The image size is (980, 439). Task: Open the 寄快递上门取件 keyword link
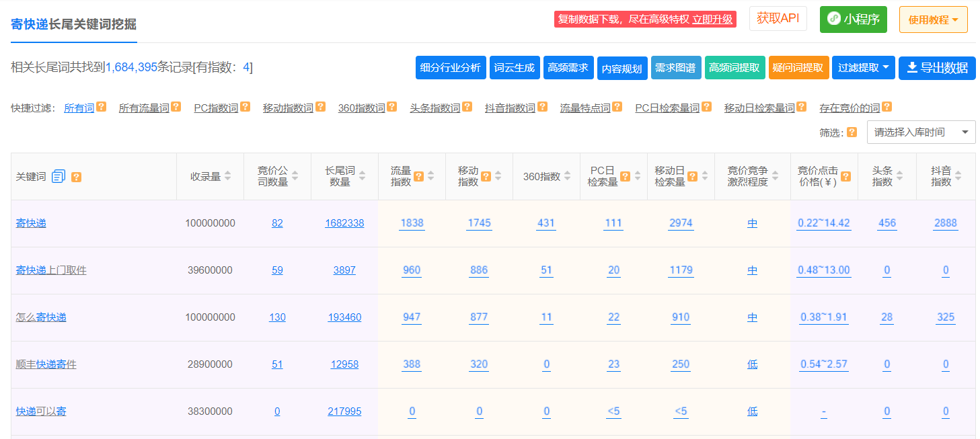51,270
